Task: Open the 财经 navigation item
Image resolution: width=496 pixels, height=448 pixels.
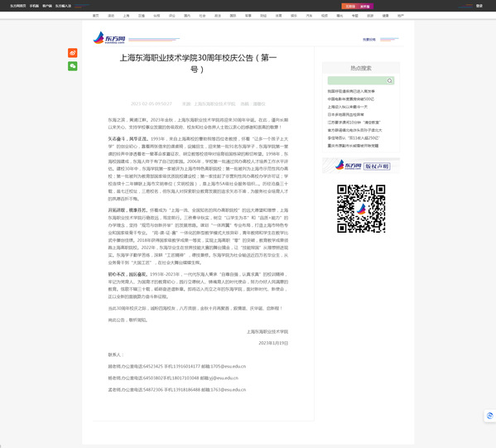Action: (263, 16)
